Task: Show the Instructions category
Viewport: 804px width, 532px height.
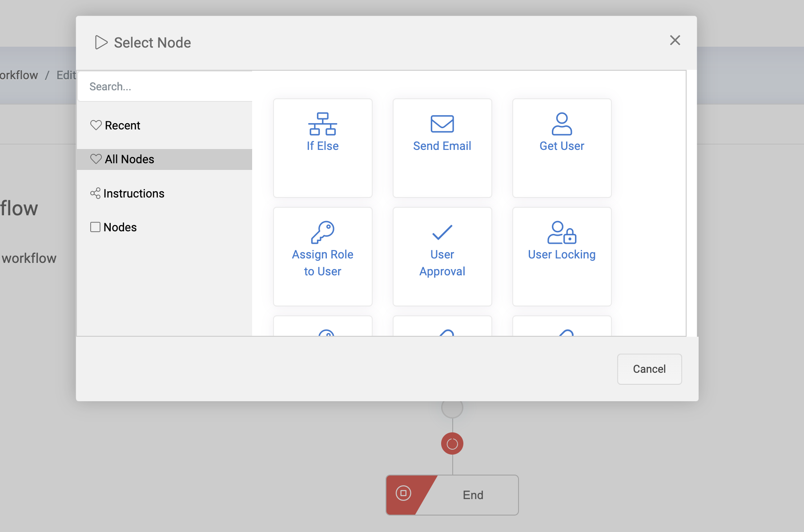Action: 133,193
